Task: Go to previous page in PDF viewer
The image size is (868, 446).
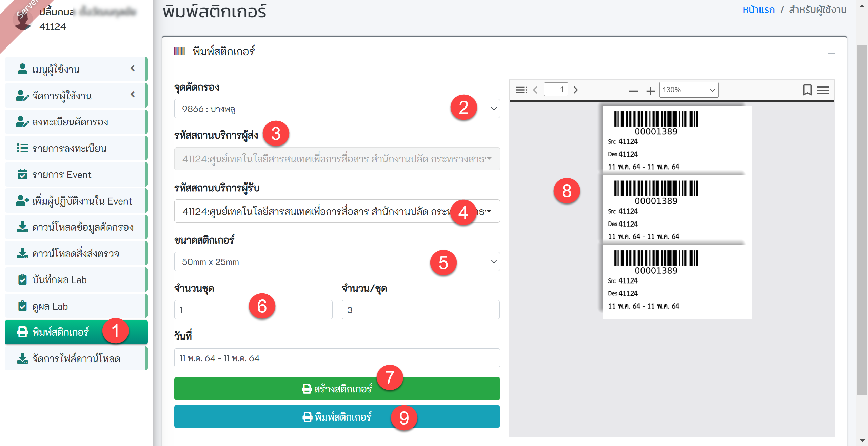Action: click(x=536, y=90)
